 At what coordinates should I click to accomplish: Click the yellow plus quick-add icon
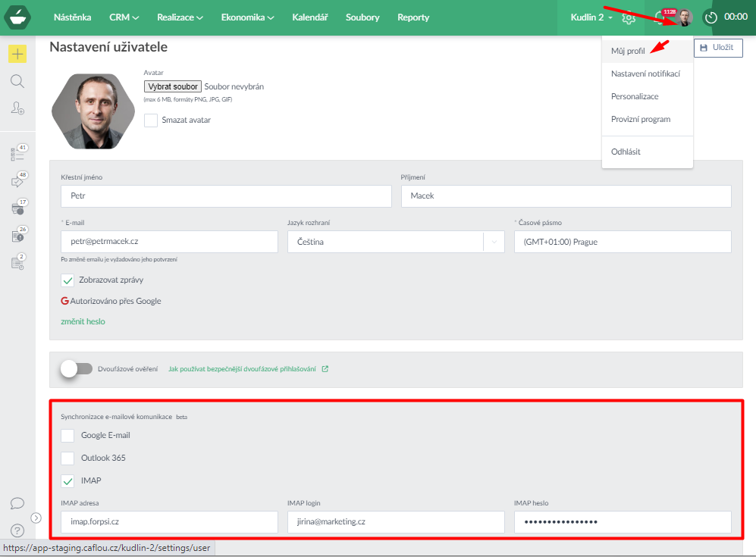click(x=17, y=54)
